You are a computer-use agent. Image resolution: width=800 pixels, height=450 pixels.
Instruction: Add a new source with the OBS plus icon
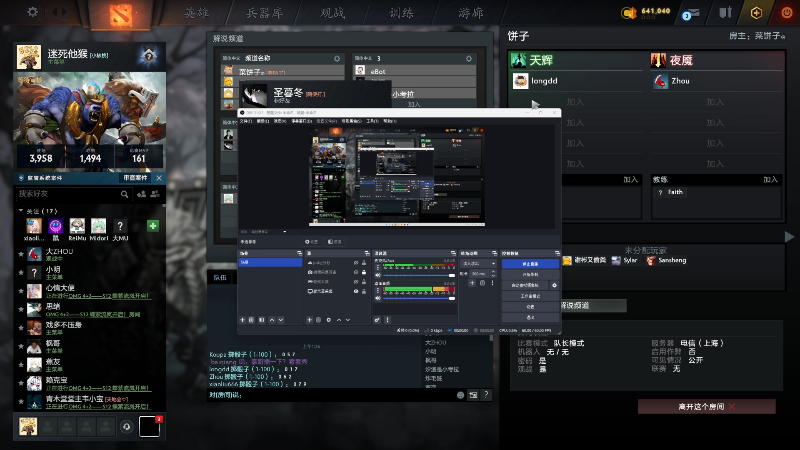309,320
